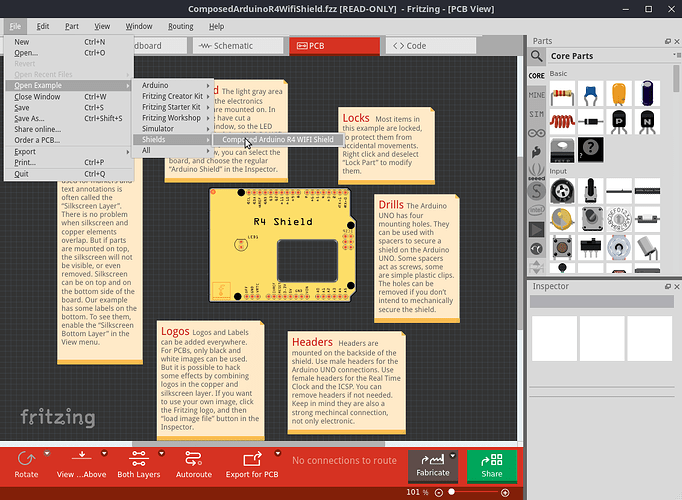682x500 pixels.
Task: Select the SIM parts bin tab
Action: 537,114
